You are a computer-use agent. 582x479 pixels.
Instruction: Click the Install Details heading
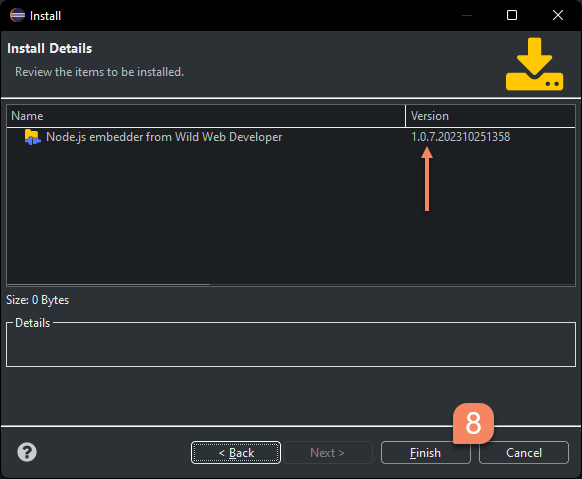tap(50, 49)
